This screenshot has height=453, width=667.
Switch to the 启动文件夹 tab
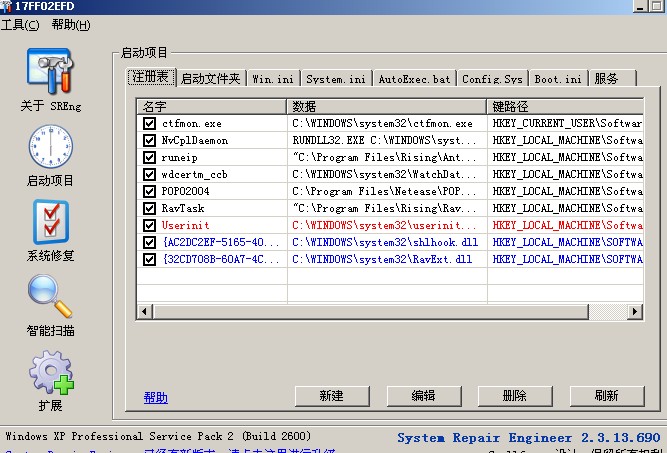pyautogui.click(x=211, y=79)
